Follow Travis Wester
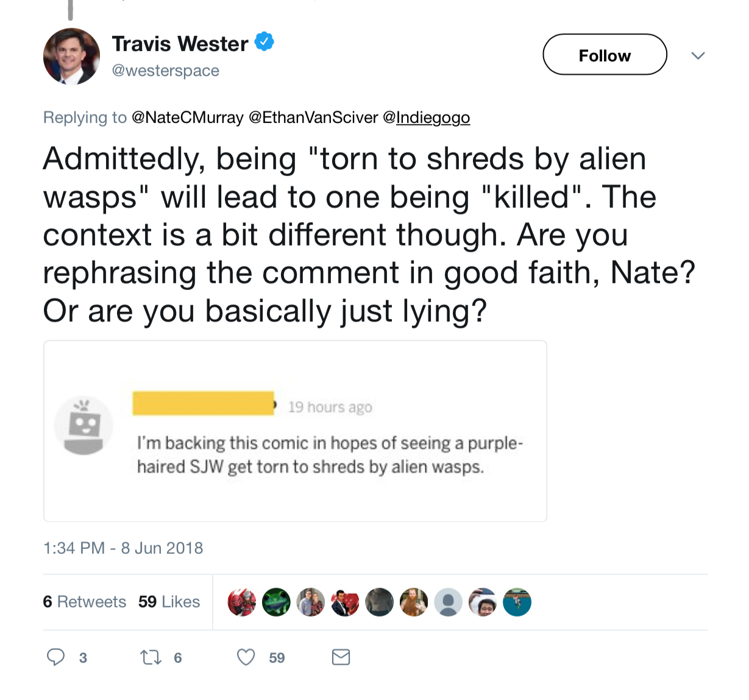Screen dimensions: 749x700 tap(605, 55)
